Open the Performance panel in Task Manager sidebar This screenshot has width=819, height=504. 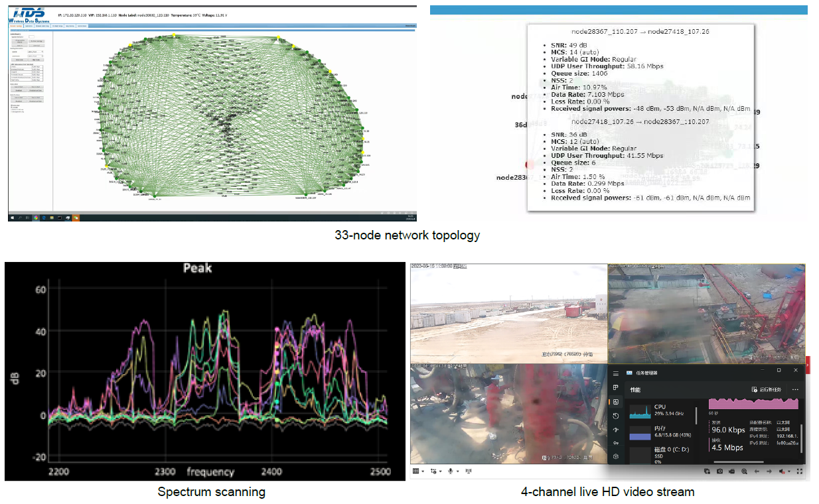[617, 401]
